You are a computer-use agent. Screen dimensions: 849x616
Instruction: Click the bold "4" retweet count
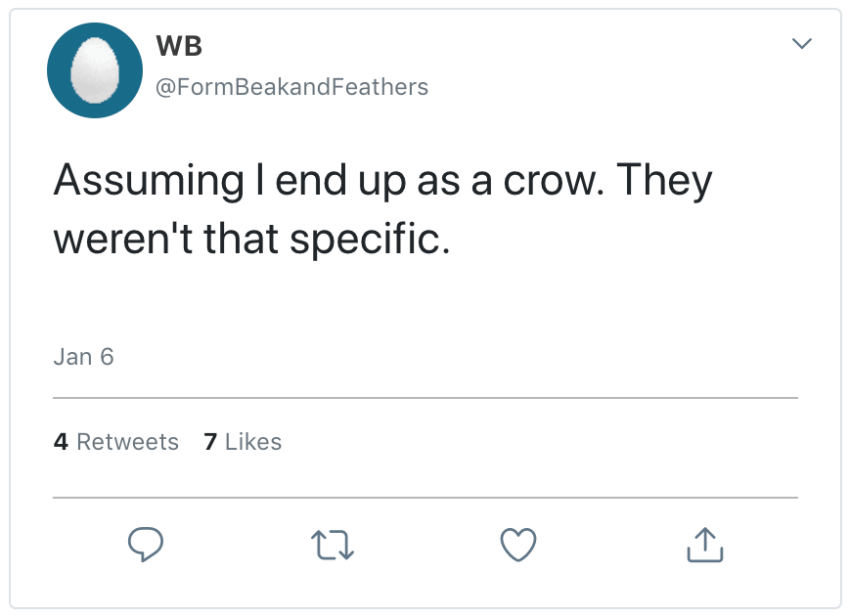(61, 442)
